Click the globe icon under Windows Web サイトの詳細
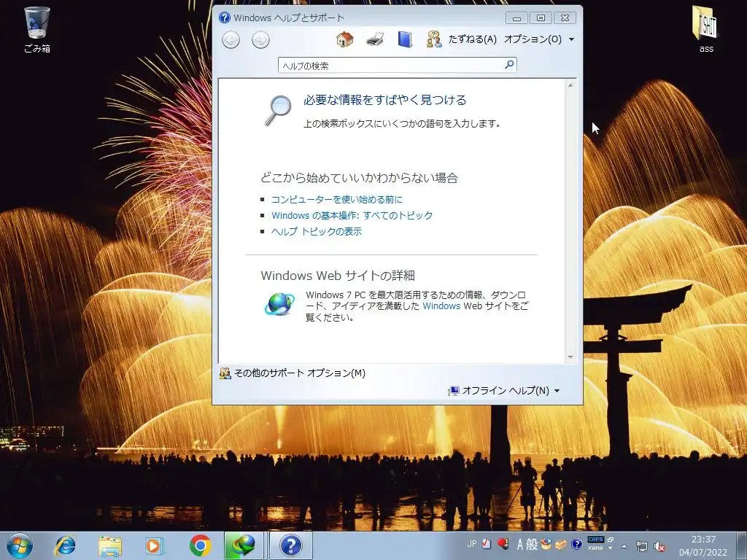 pos(279,304)
